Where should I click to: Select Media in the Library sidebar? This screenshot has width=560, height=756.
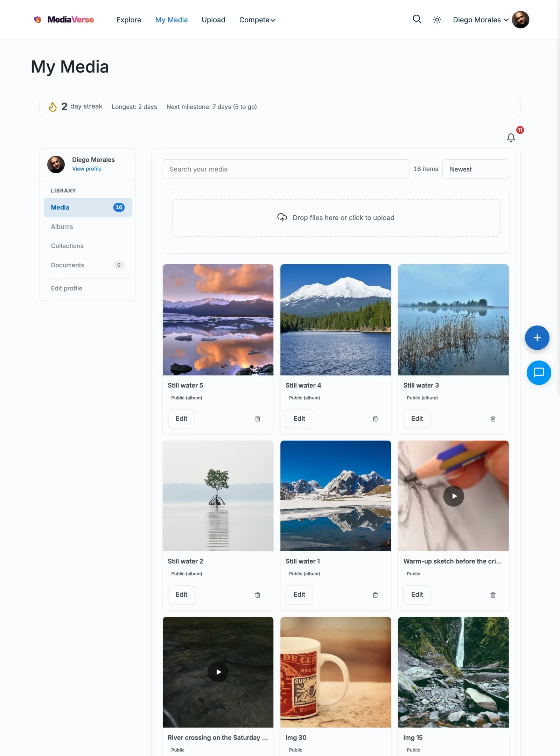click(x=88, y=207)
